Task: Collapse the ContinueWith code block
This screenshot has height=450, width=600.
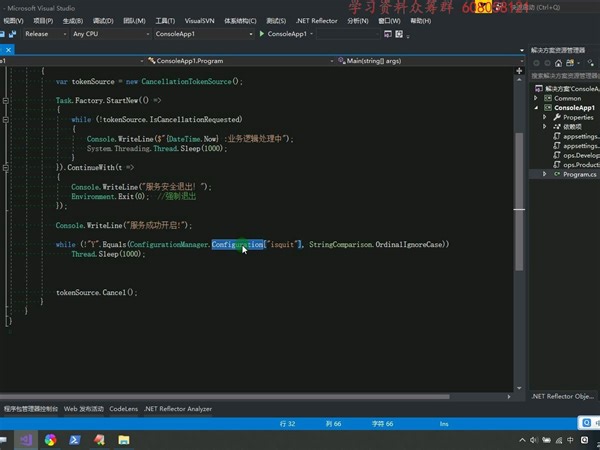Action: (6, 168)
